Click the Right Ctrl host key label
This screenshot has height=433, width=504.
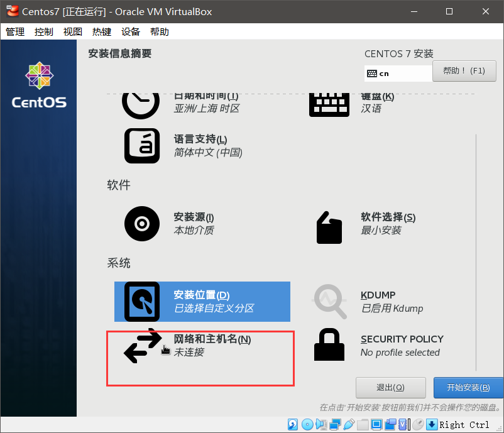(464, 425)
